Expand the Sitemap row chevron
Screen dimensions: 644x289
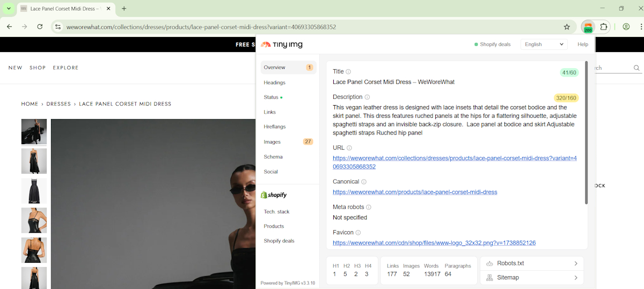tap(576, 278)
